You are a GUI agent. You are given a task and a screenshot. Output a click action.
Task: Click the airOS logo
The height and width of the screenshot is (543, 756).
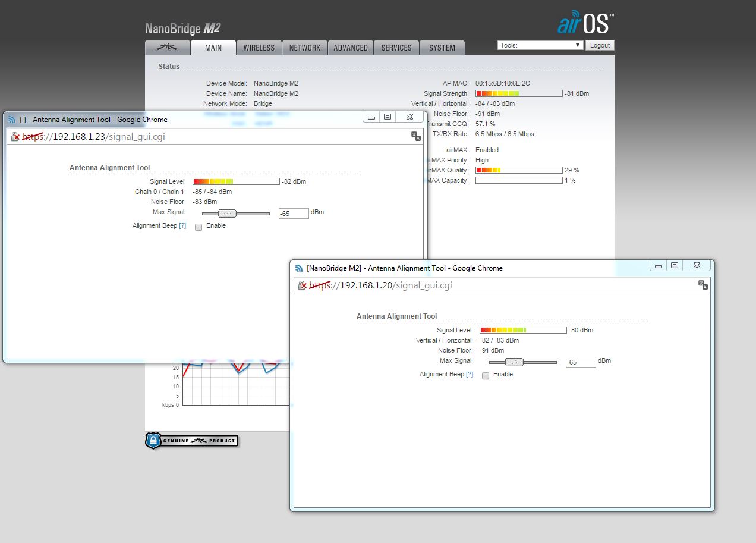pos(585,23)
